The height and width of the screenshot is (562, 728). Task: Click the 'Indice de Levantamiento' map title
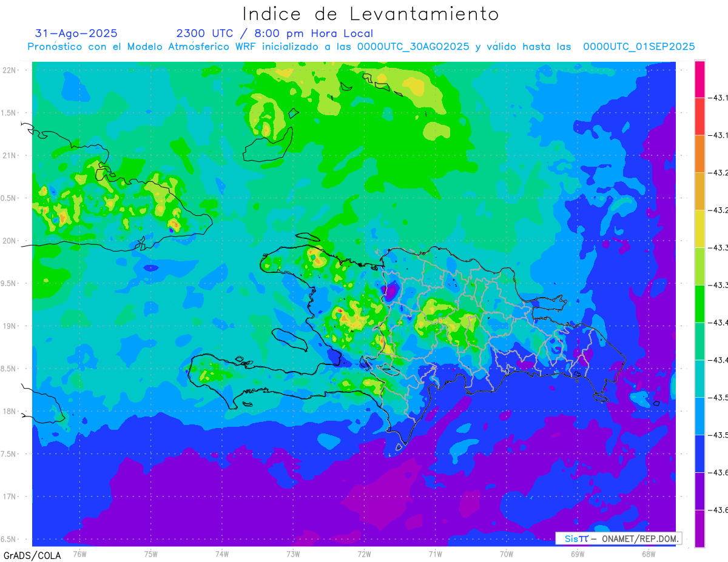(x=370, y=13)
